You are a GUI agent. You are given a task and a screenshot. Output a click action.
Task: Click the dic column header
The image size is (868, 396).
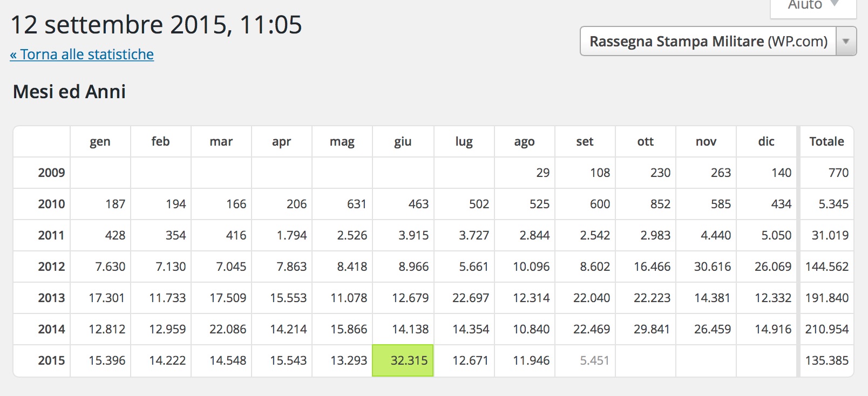(766, 141)
